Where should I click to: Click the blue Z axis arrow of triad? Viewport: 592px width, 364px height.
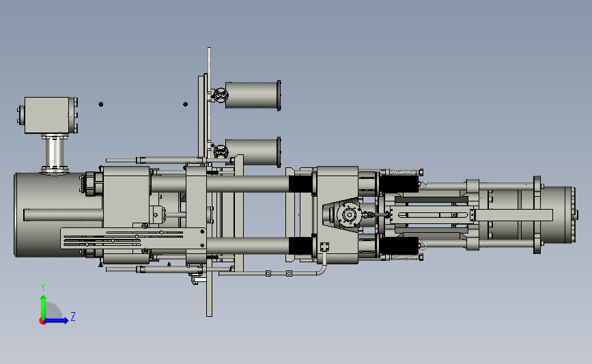coord(56,321)
